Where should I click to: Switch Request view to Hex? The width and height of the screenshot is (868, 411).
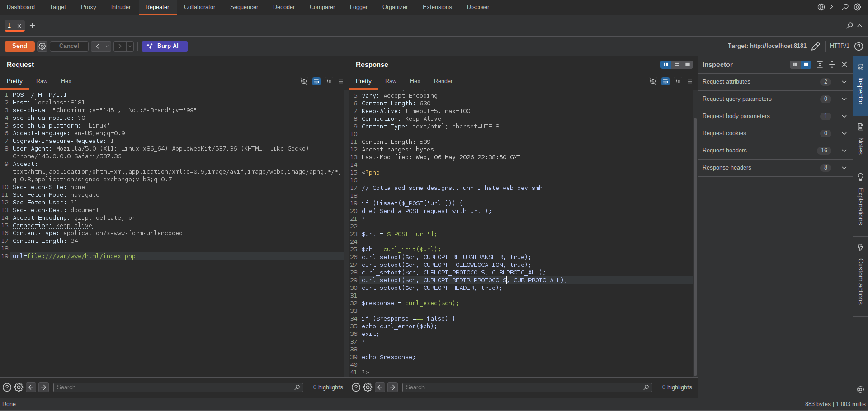pyautogui.click(x=66, y=81)
